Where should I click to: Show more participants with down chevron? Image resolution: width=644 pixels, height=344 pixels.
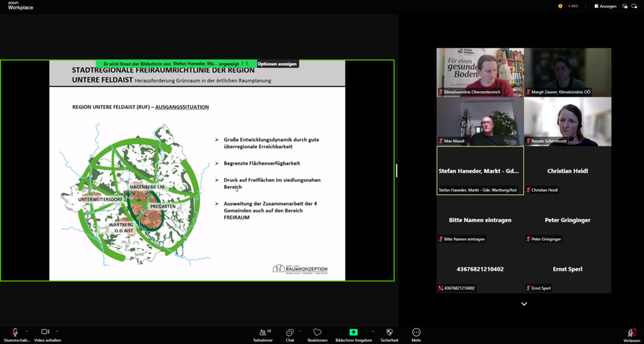(x=524, y=304)
